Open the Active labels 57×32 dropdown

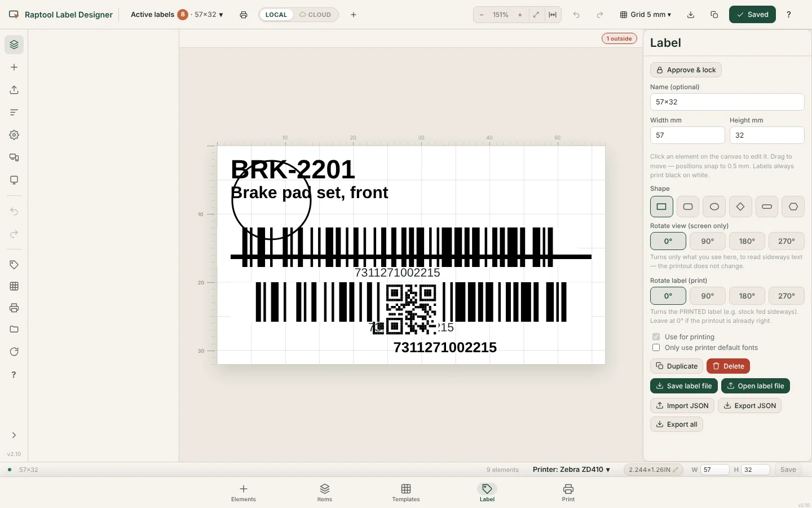click(177, 15)
